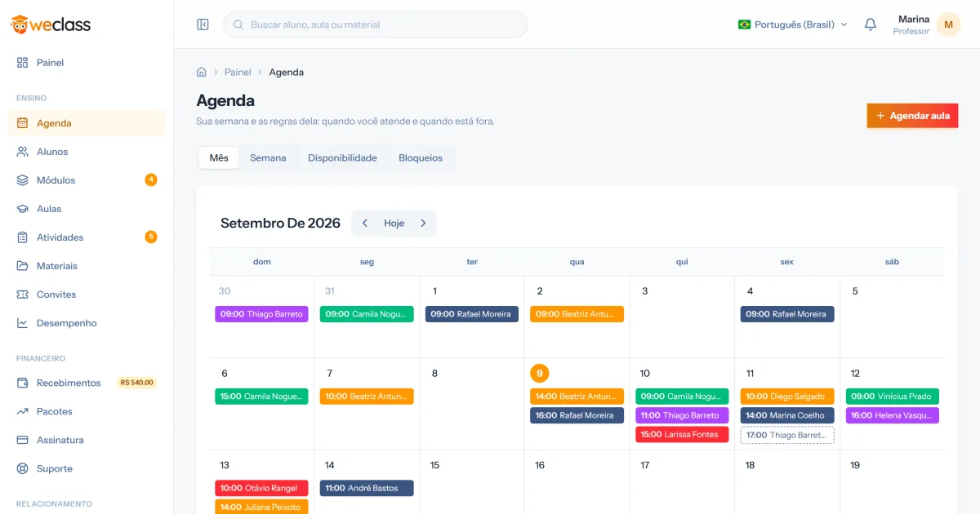Screen dimensions: 980x514
Task: Open the 15:00 Larissa Fontes class
Action: click(682, 434)
